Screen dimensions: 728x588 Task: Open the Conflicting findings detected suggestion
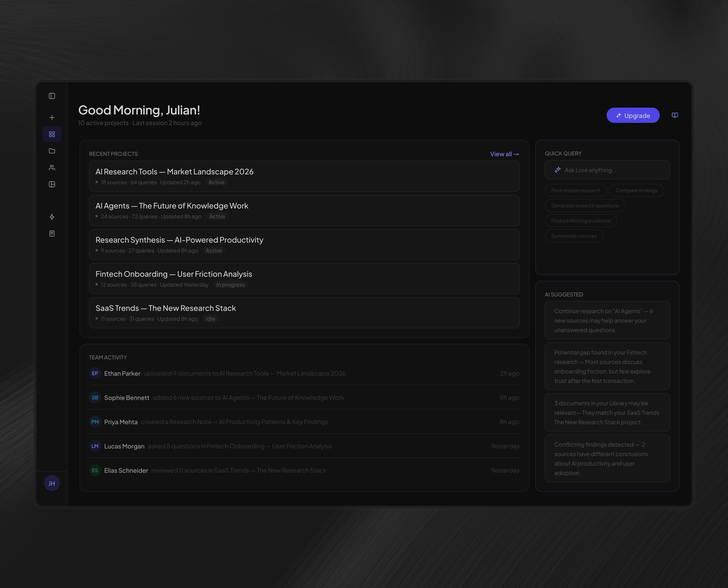[x=607, y=459]
